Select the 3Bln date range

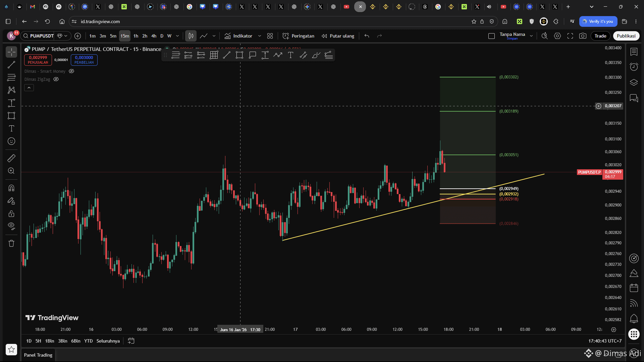[x=62, y=341]
